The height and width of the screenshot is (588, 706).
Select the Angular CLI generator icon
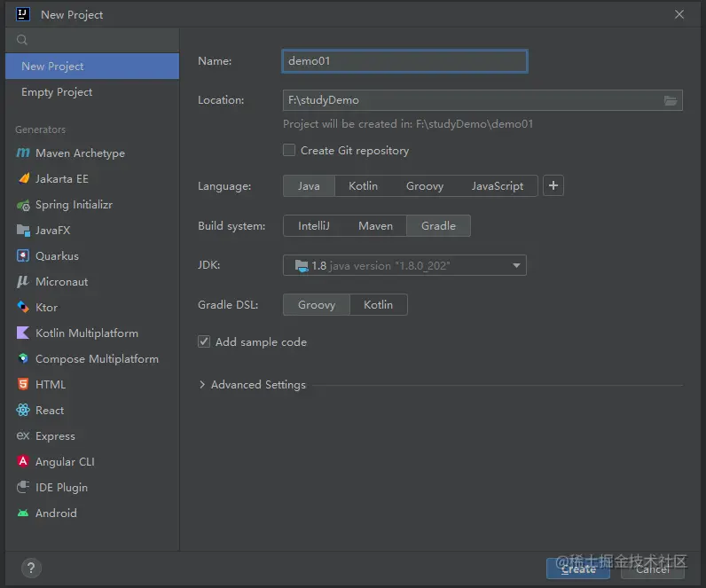click(x=23, y=461)
